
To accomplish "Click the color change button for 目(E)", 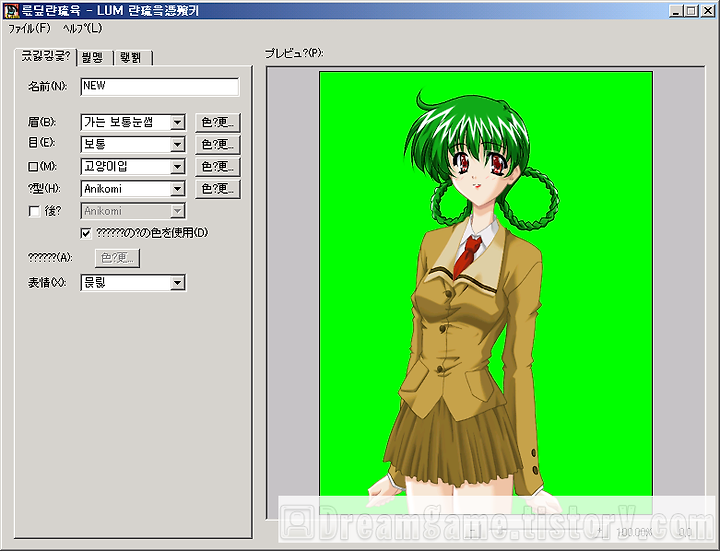I will tap(218, 144).
